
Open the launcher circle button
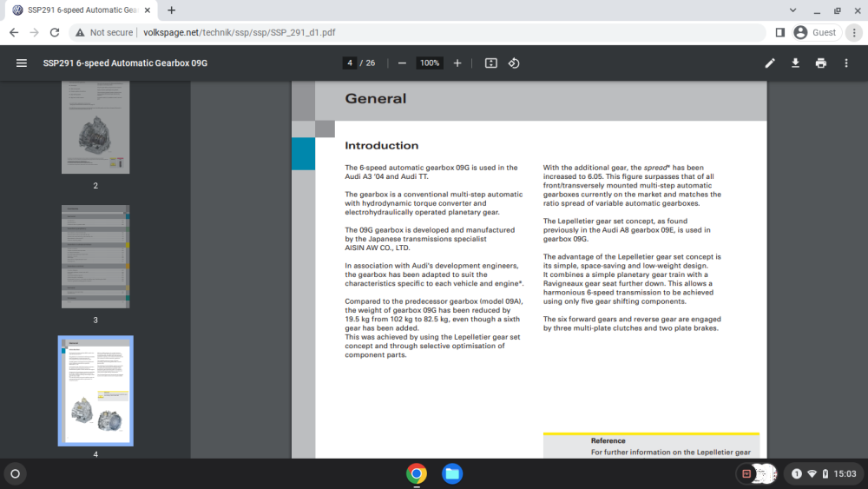(x=16, y=473)
